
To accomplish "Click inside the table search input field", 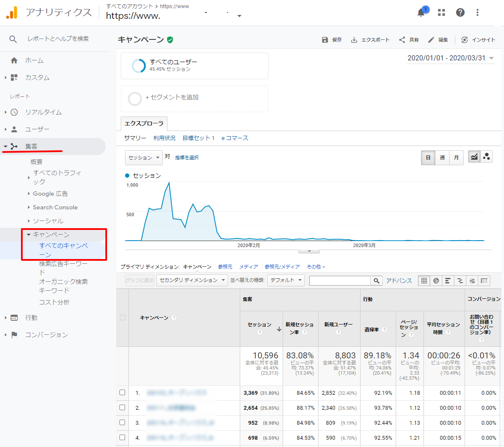I will (x=340, y=280).
